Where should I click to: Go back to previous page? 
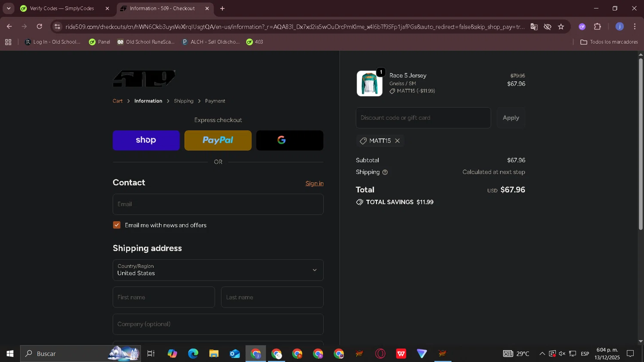point(9,27)
